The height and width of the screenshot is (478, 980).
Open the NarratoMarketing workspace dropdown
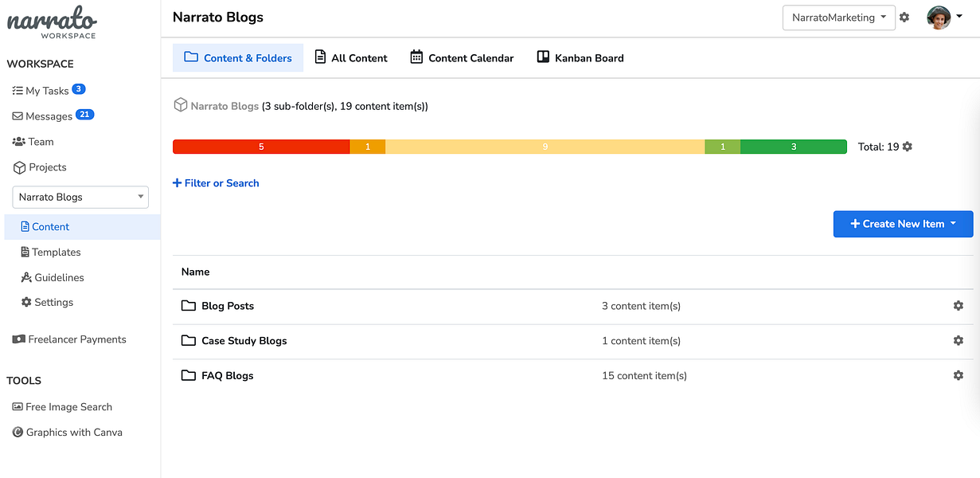point(839,18)
